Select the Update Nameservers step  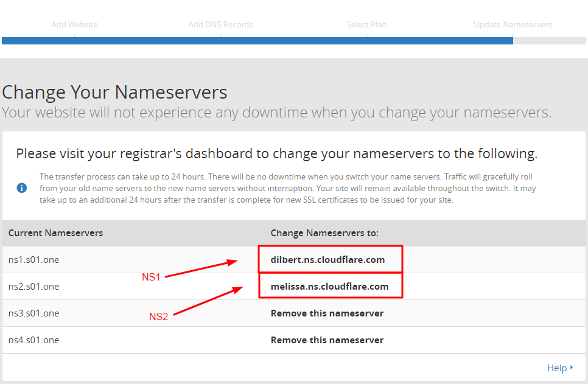click(513, 24)
